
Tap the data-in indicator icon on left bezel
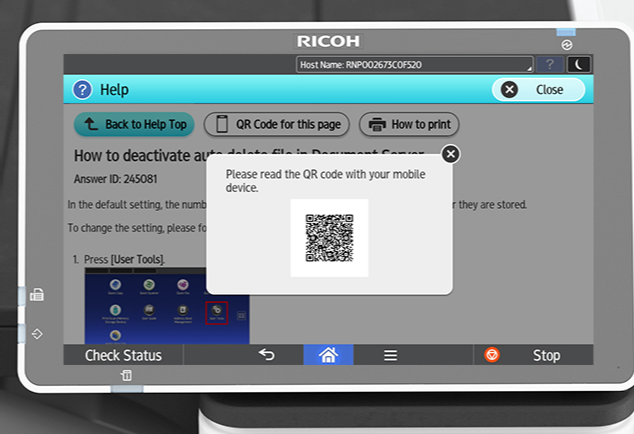[x=37, y=334]
